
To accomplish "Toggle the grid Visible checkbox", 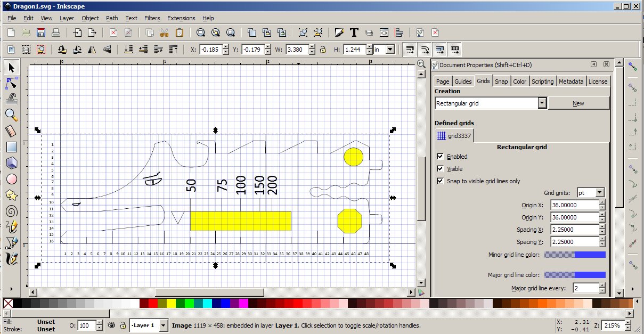I will [x=440, y=169].
